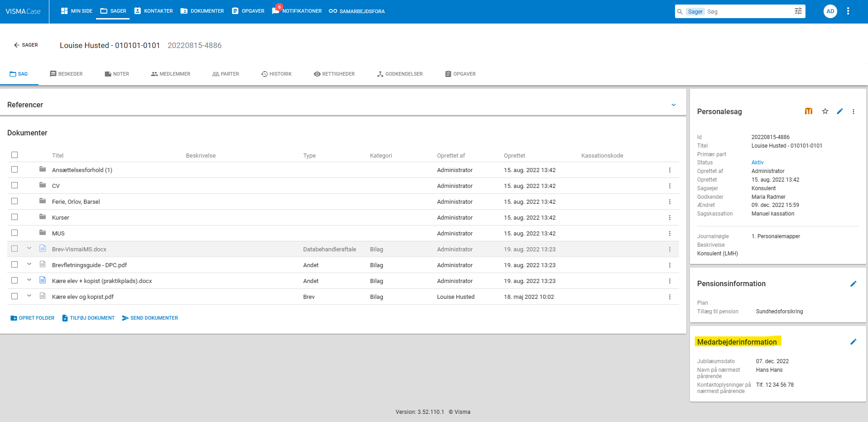Check the Brevfletningsguide - DPC.pdf checkbox

coord(14,264)
